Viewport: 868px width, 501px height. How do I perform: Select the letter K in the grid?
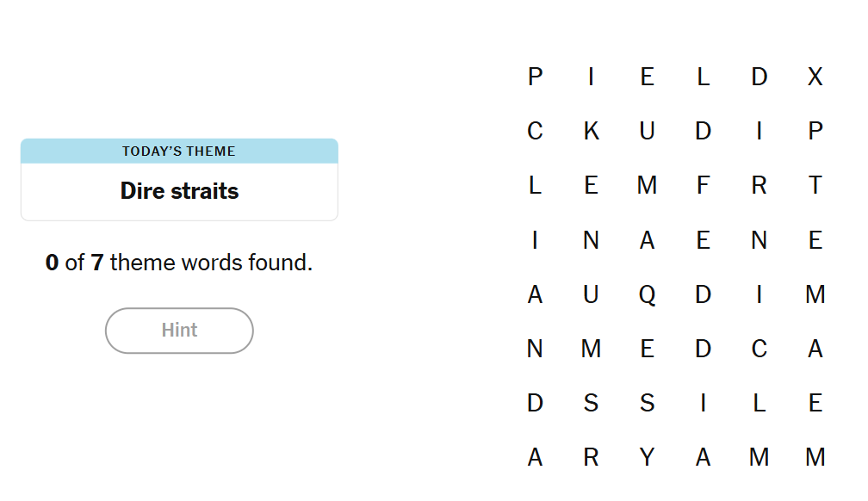tap(591, 131)
